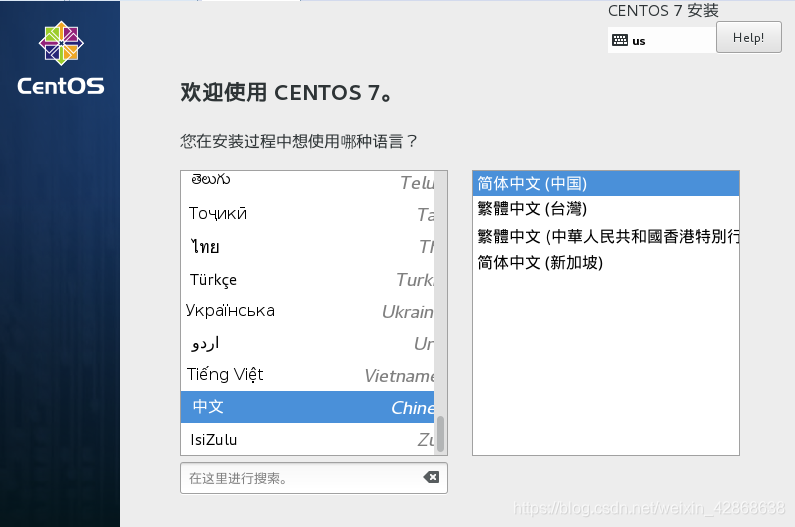Select the Urdu language row
795x527 pixels.
point(307,343)
